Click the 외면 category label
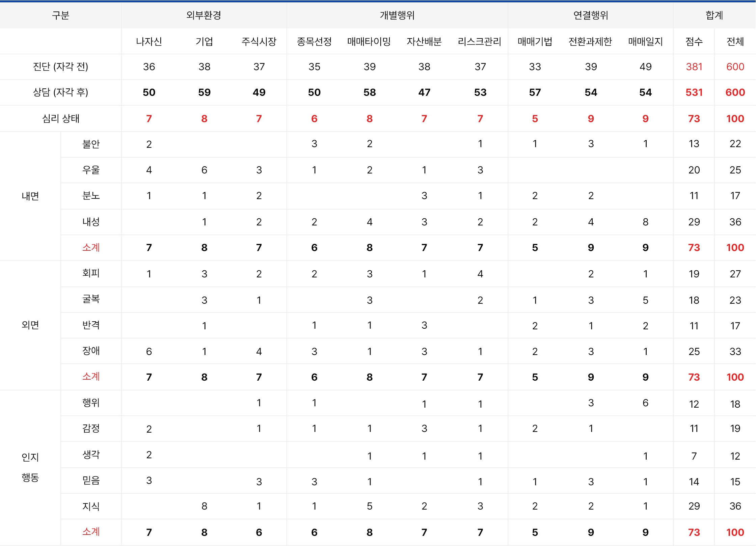Viewport: 756px width, 546px height. point(30,325)
